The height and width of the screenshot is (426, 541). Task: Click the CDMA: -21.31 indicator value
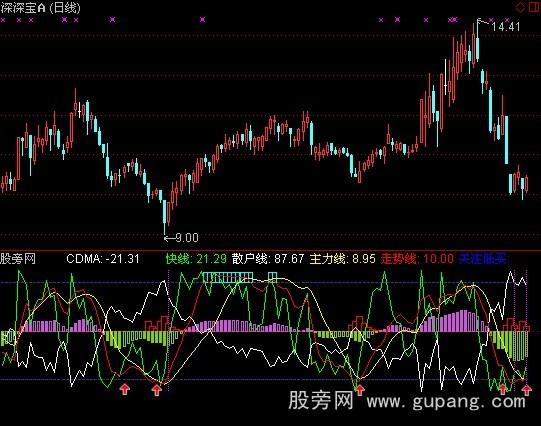click(103, 259)
